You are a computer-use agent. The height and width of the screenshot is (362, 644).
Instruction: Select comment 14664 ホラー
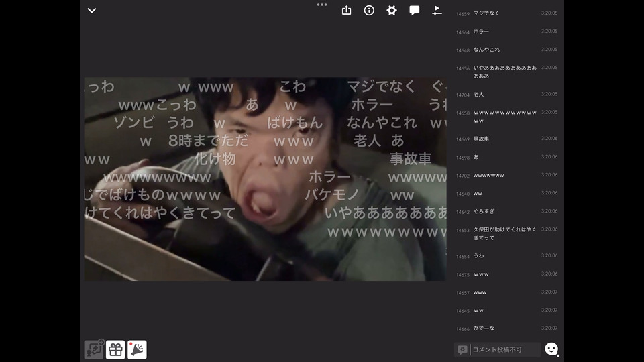[x=507, y=32]
